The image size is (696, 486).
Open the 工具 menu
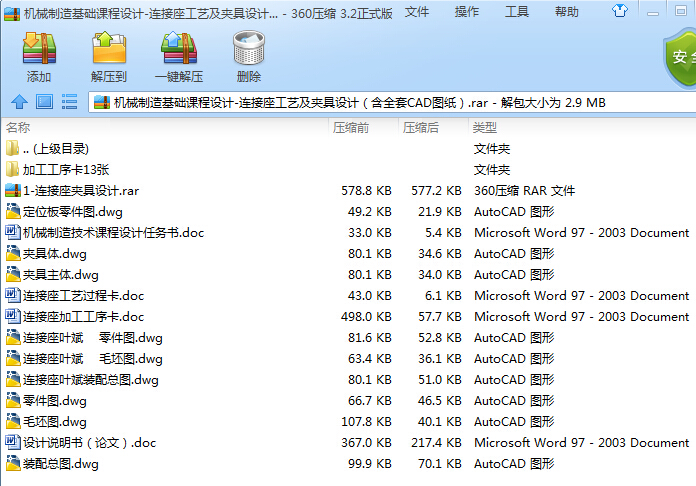click(517, 12)
